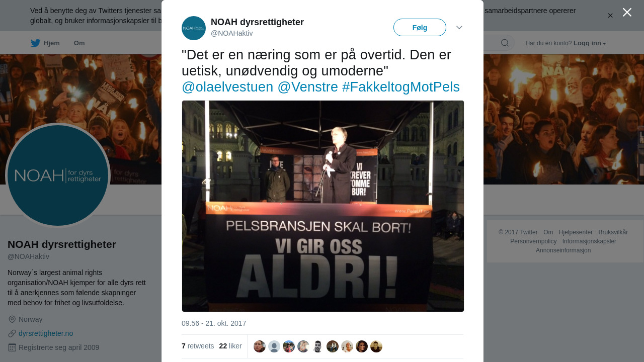Viewport: 644px width, 362px height.
Task: Open the tweet photo of the rally
Action: click(x=323, y=206)
